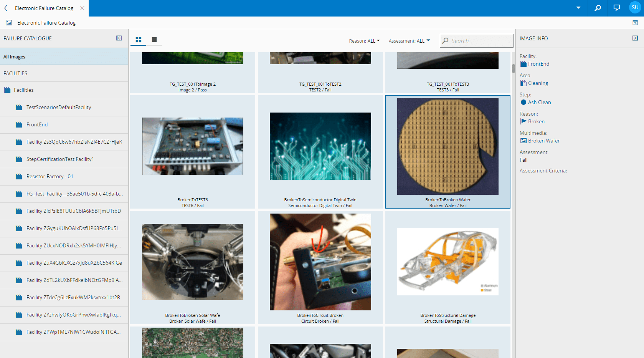Viewport: 644px width, 358px height.
Task: Click the Broken Wafer multimedia image icon
Action: pos(523,141)
